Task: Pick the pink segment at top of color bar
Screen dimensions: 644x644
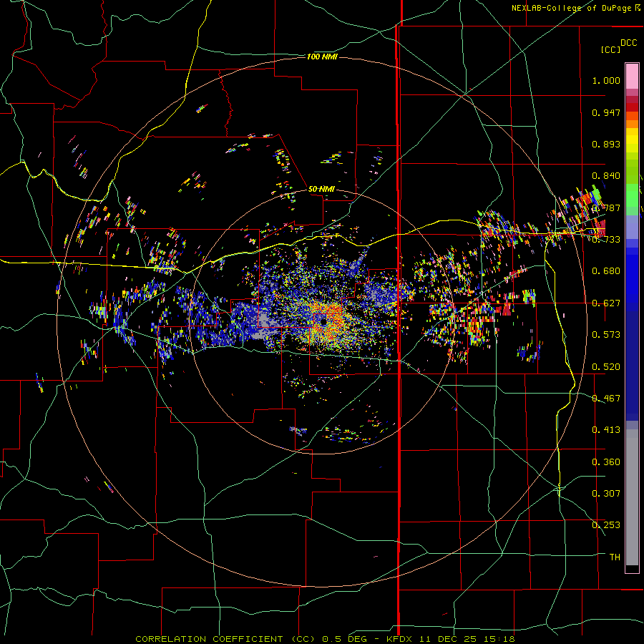Action: pos(632,76)
